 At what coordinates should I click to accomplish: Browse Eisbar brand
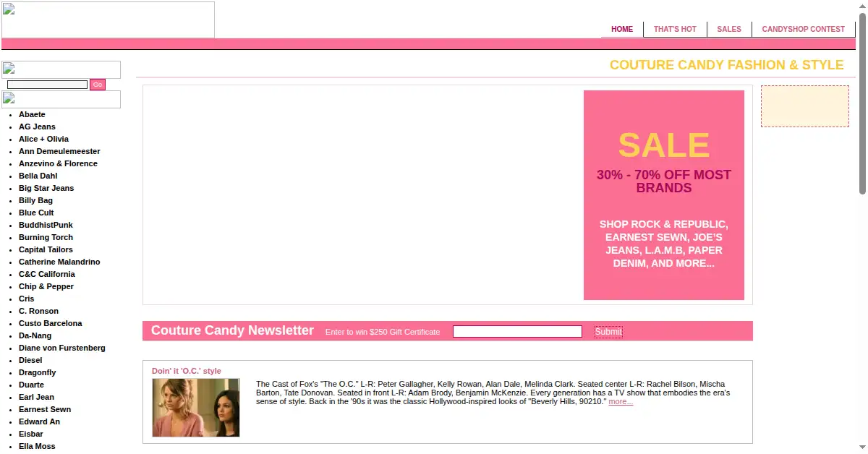click(30, 434)
